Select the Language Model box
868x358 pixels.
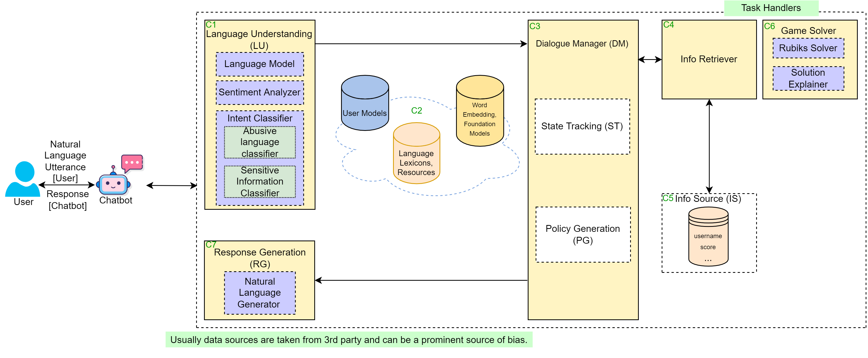click(259, 64)
